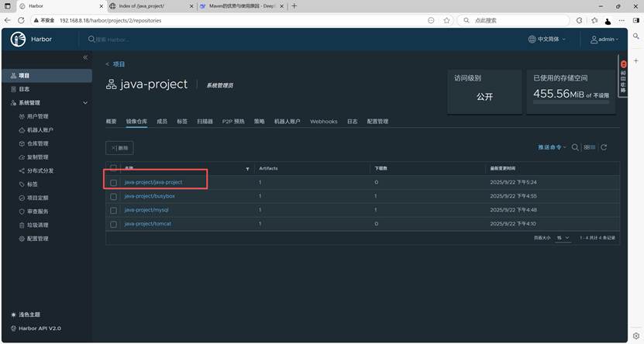Open browser sidebar panel icon
This screenshot has width=644, height=344.
pyautogui.click(x=636, y=20)
